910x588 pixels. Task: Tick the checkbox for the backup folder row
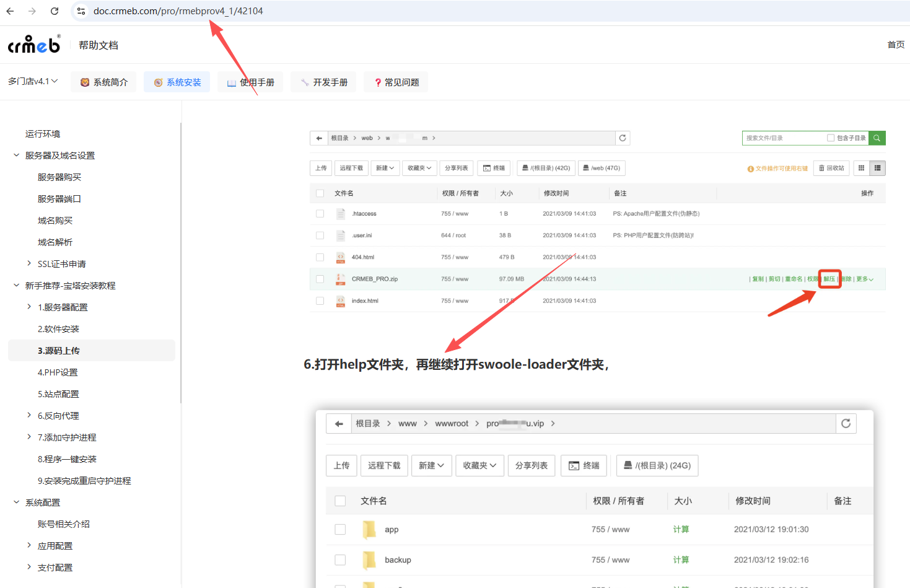(340, 560)
